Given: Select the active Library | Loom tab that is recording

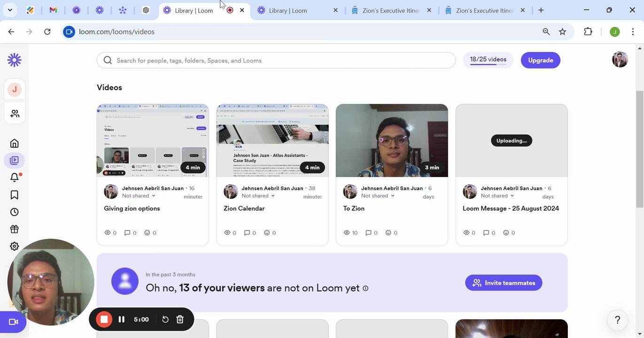Looking at the screenshot, I should click(x=204, y=10).
